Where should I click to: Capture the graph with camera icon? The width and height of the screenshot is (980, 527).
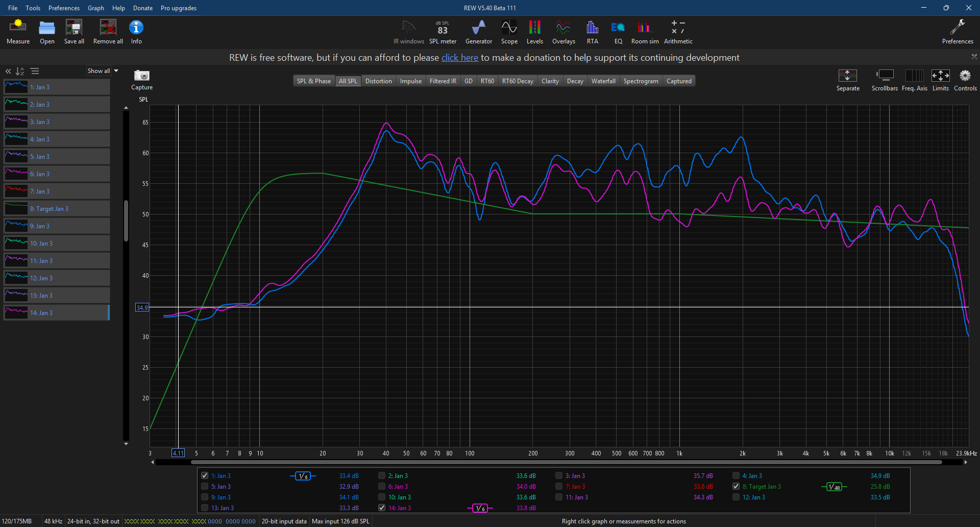coord(141,76)
